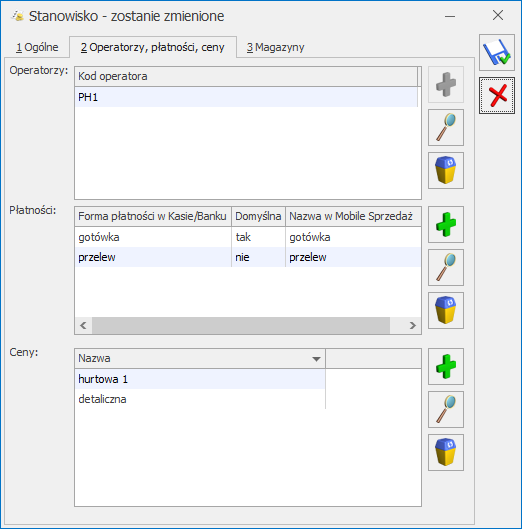
Task: Cancel changes with the red X icon
Action: 497,95
